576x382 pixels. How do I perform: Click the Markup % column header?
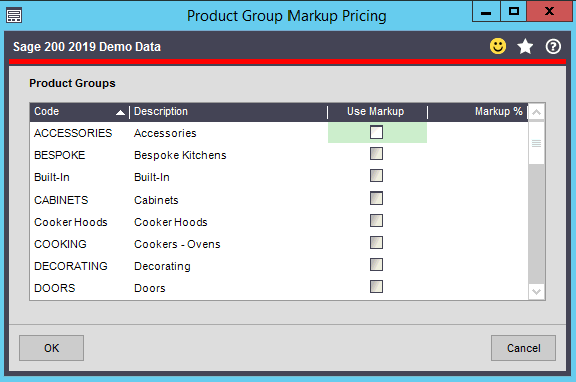[x=477, y=112]
